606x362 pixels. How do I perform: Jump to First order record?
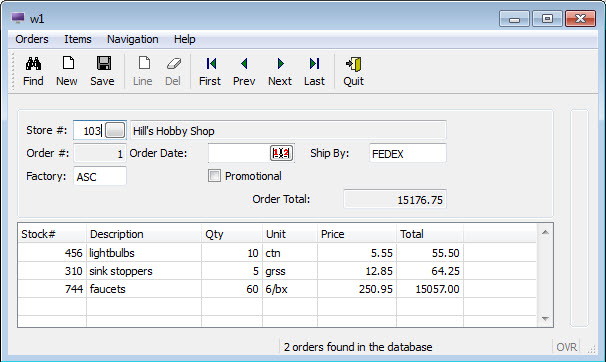[x=210, y=71]
